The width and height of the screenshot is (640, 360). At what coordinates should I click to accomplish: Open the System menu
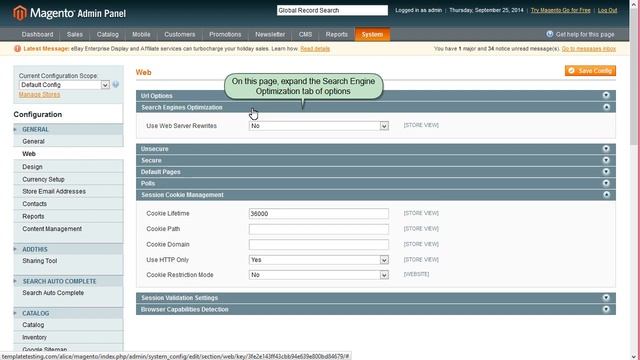372,34
